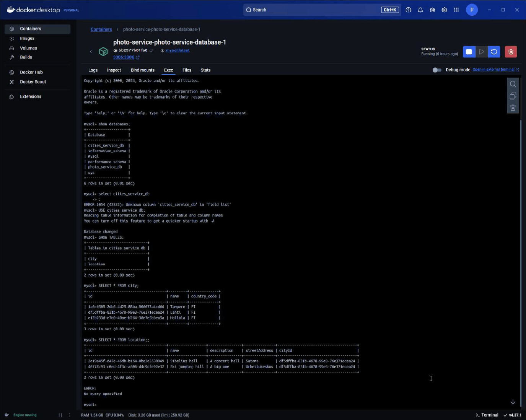Click the Running (6 hours ago) status text
The width and height of the screenshot is (526, 420).
[440, 54]
